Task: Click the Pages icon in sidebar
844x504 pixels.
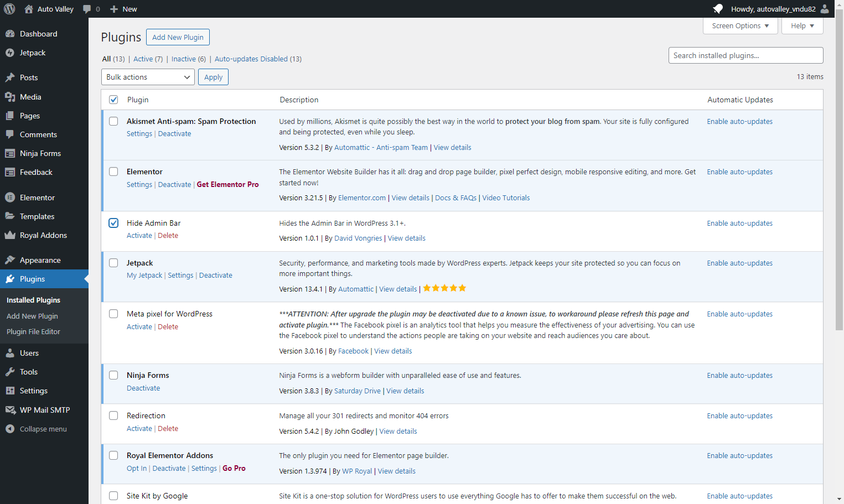Action: click(10, 116)
